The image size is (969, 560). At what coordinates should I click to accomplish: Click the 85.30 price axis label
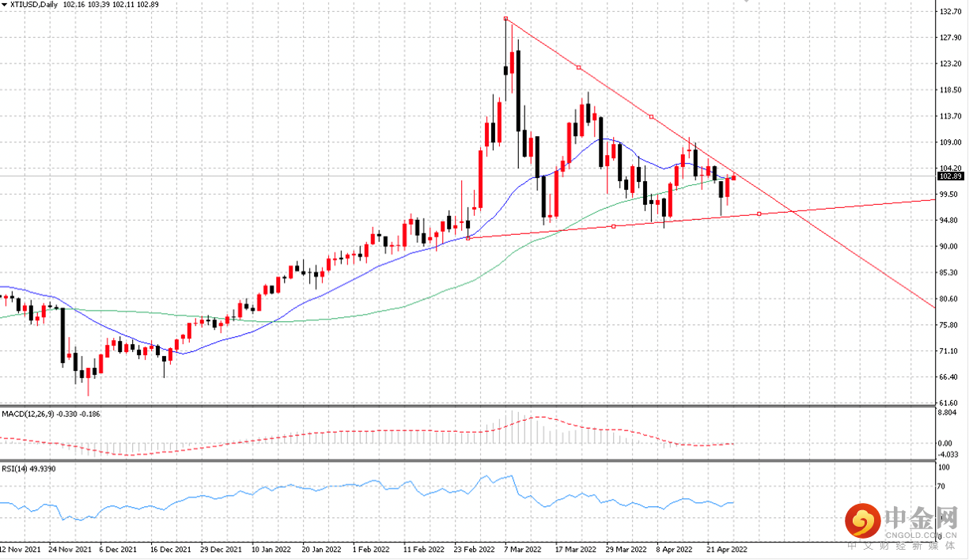click(948, 273)
